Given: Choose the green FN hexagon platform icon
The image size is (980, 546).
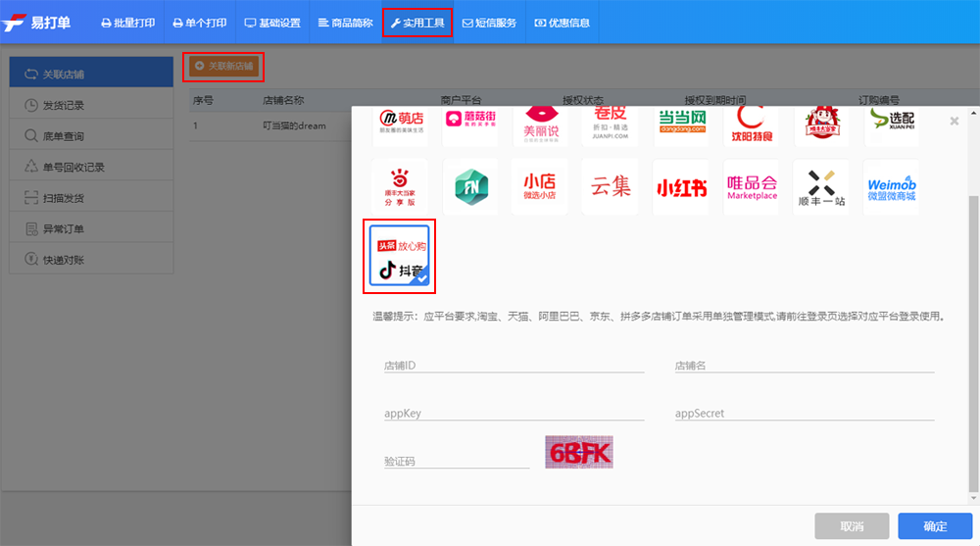Looking at the screenshot, I should [x=470, y=187].
